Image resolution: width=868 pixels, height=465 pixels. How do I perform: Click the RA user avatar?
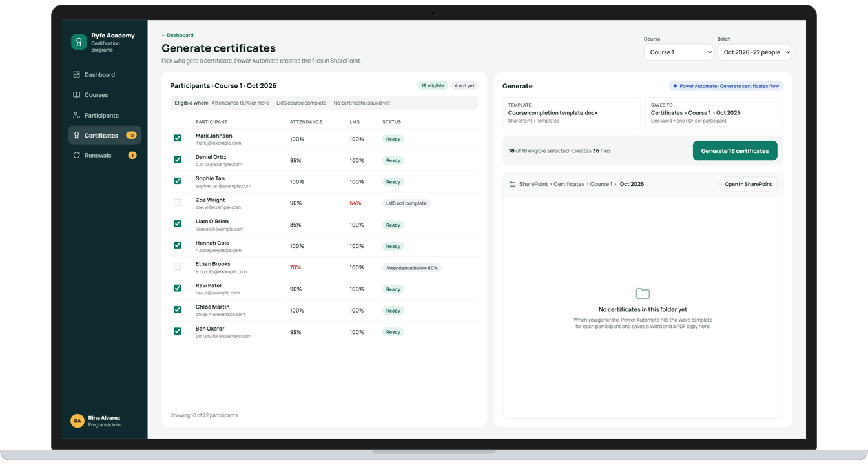(77, 421)
